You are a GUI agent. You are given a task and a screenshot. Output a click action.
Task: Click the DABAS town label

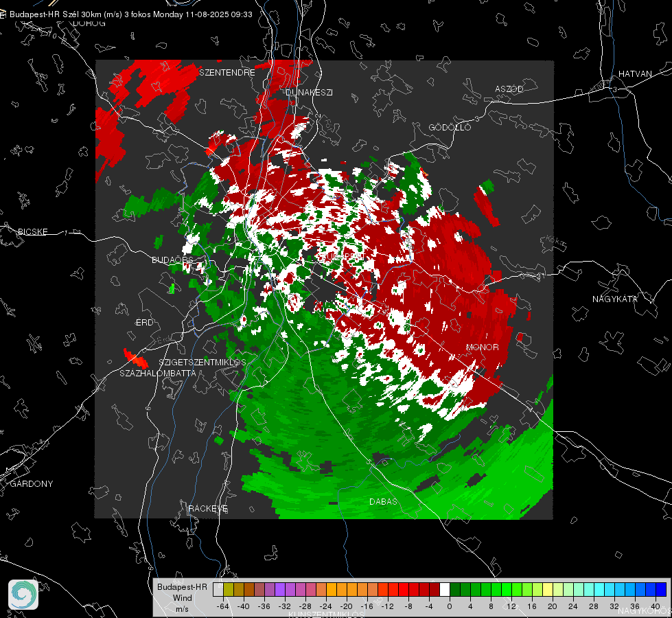[x=383, y=501]
